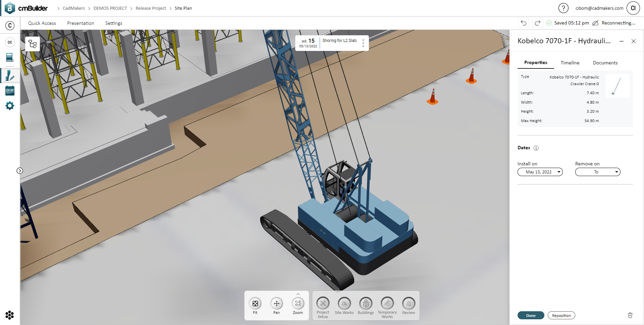Switch to the Timeline tab
644x325 pixels.
(x=570, y=63)
